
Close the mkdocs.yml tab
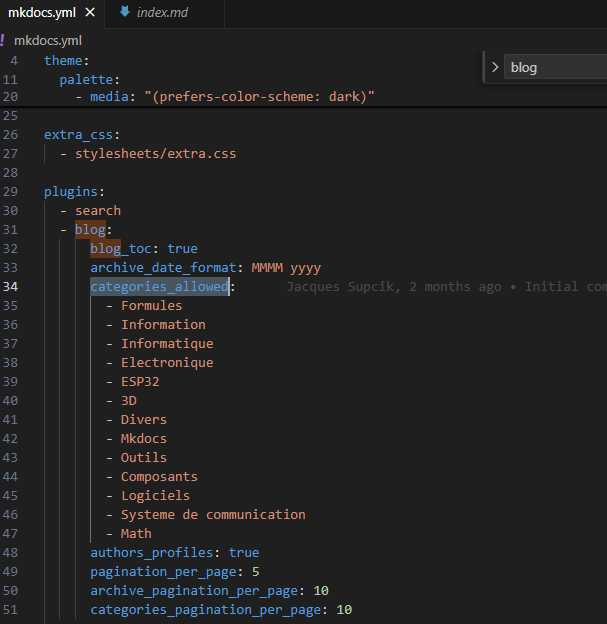pyautogui.click(x=90, y=12)
